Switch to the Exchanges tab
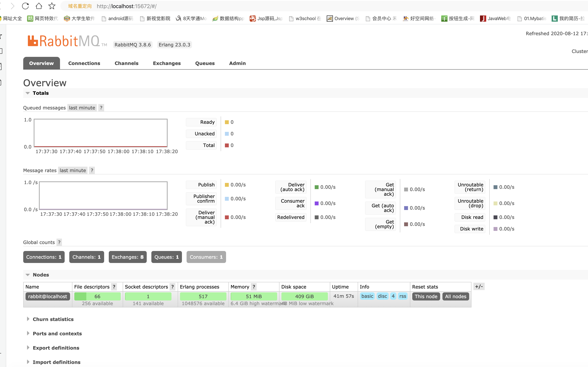 (x=167, y=63)
